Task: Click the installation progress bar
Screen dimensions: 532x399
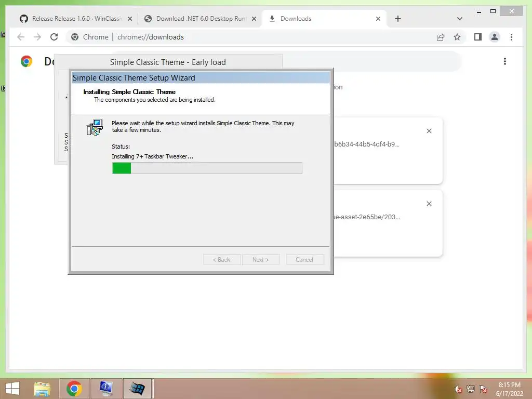Action: tap(207, 168)
